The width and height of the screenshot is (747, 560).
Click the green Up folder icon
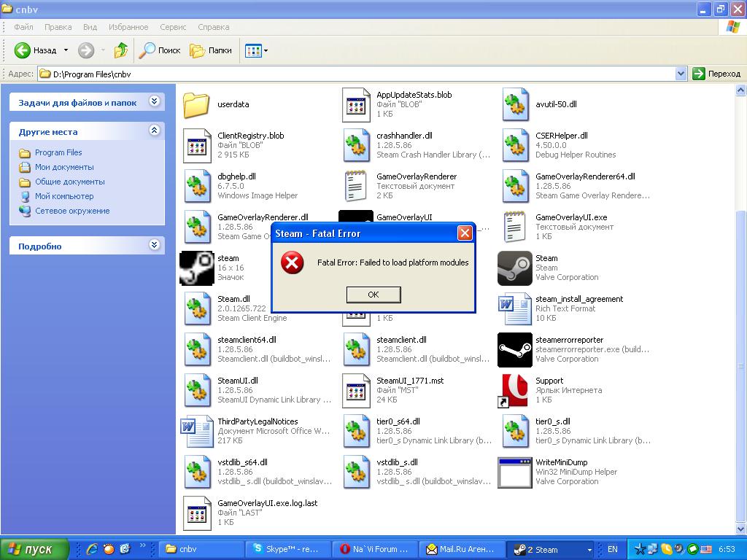tap(121, 50)
